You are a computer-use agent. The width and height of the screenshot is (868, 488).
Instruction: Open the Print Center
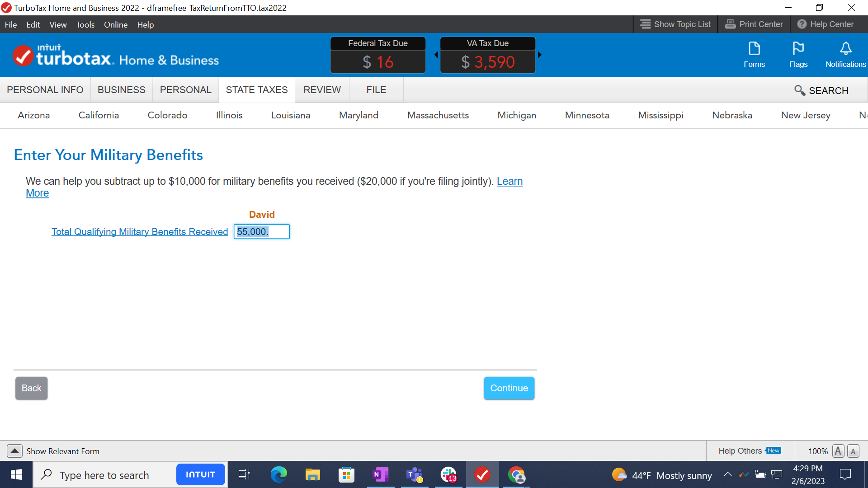coord(754,24)
